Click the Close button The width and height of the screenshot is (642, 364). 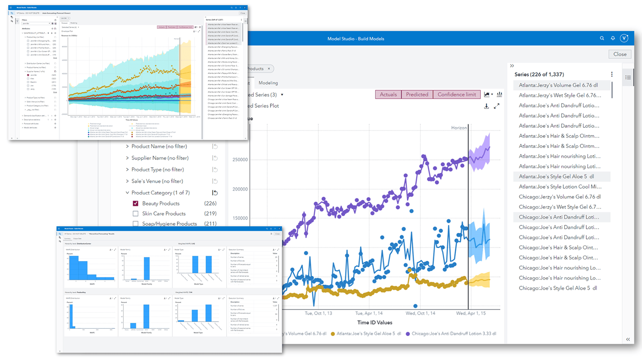pos(620,54)
